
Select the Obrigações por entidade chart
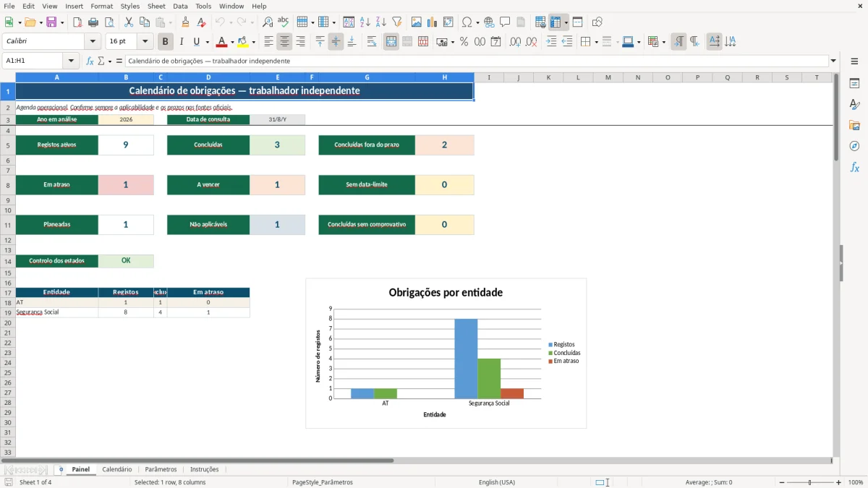446,353
